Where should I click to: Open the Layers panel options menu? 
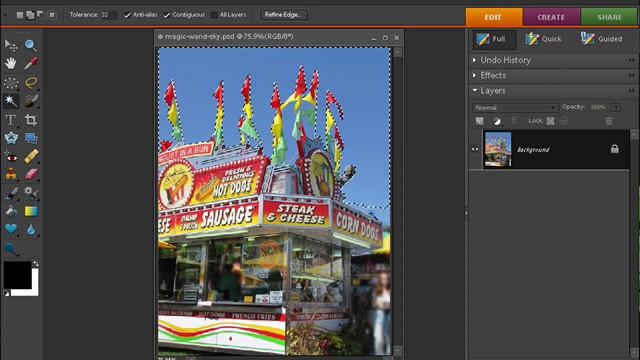coord(632,91)
